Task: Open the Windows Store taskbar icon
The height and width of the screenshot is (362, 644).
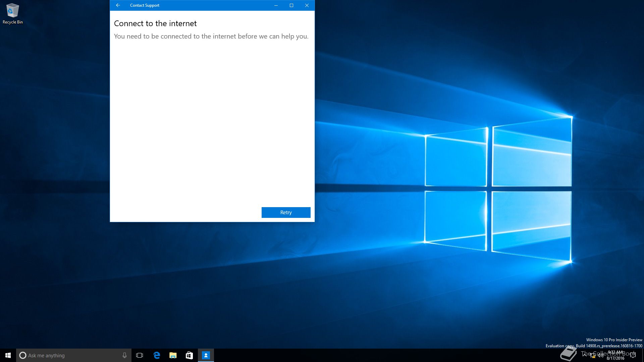Action: click(x=189, y=355)
